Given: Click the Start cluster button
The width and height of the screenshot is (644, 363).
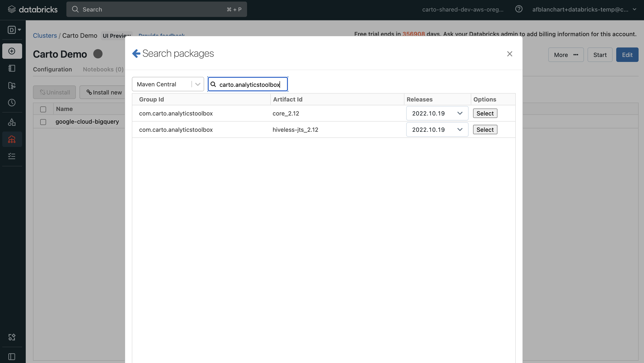Looking at the screenshot, I should tap(600, 55).
